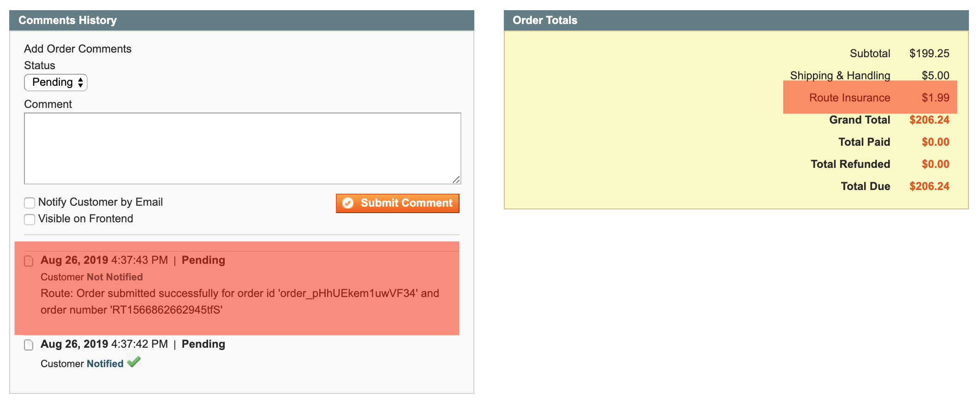Click the note icon beside the 4:37:43 PM comment
980x404 pixels.
click(x=29, y=261)
